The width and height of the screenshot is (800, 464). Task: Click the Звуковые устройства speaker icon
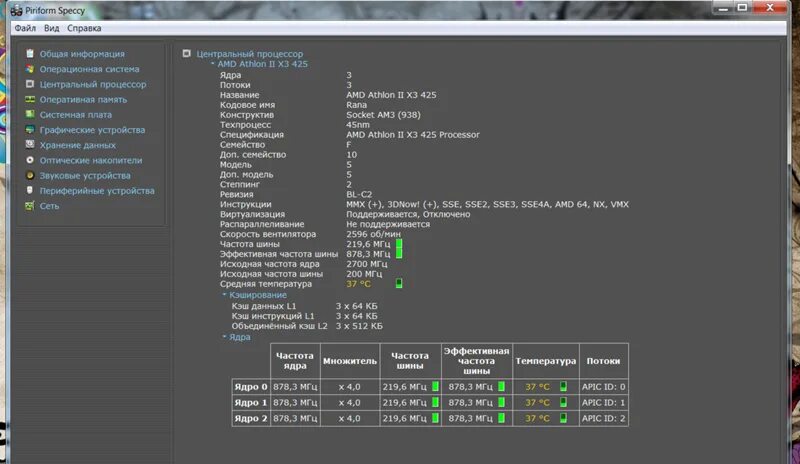(30, 175)
